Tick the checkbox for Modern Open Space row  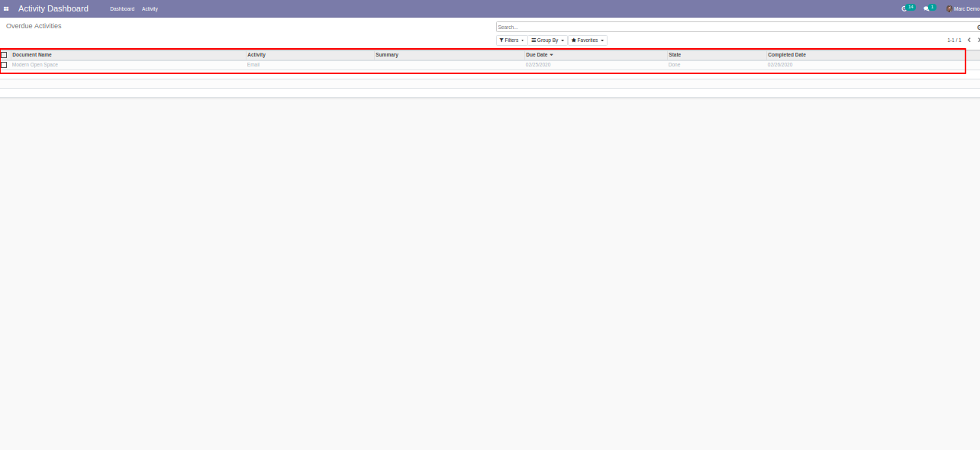4,65
